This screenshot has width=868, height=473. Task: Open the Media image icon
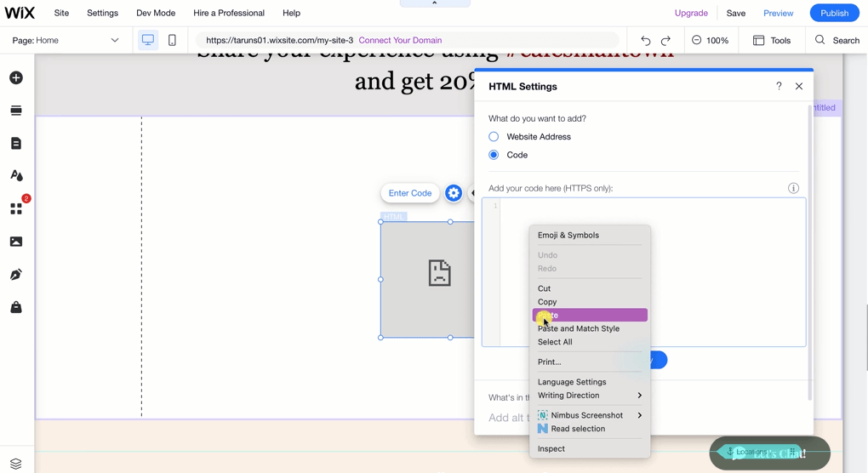pos(16,242)
